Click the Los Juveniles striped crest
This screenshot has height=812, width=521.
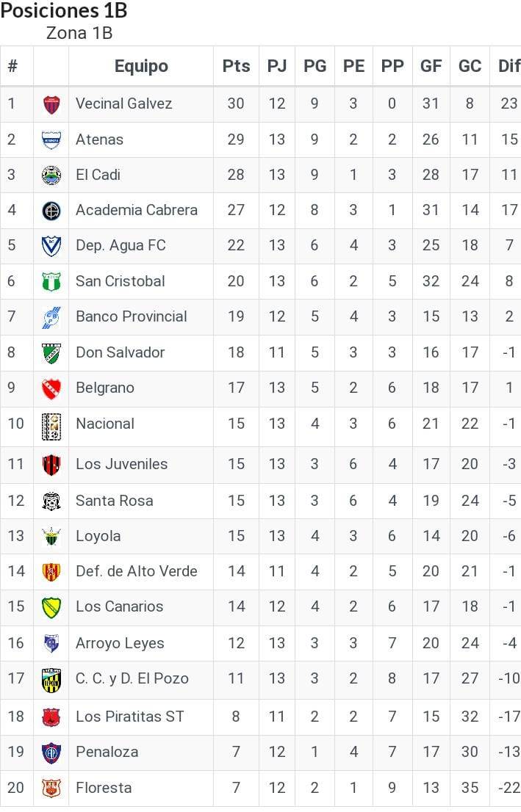51,464
